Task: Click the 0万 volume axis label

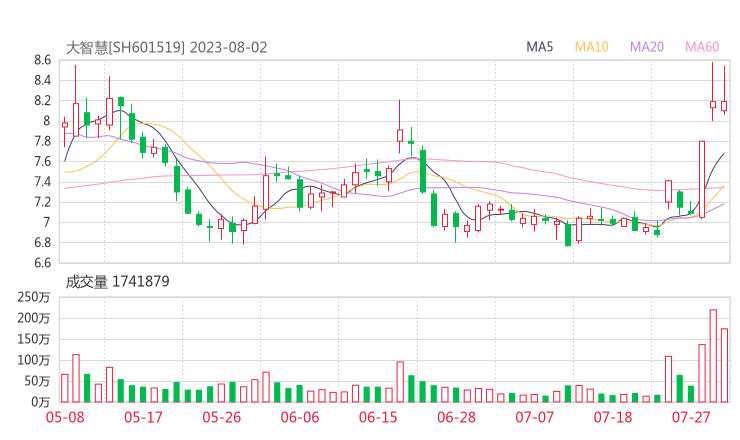Action: point(41,402)
